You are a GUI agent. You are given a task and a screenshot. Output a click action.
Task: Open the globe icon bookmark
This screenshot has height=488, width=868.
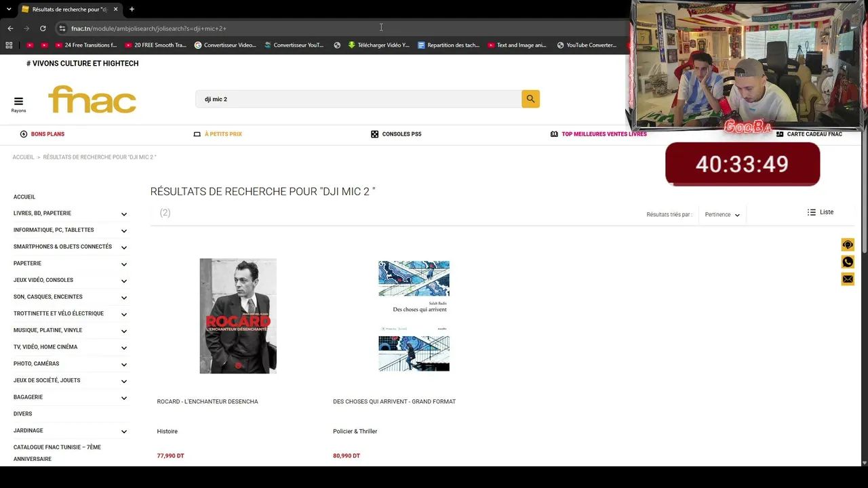(x=337, y=45)
